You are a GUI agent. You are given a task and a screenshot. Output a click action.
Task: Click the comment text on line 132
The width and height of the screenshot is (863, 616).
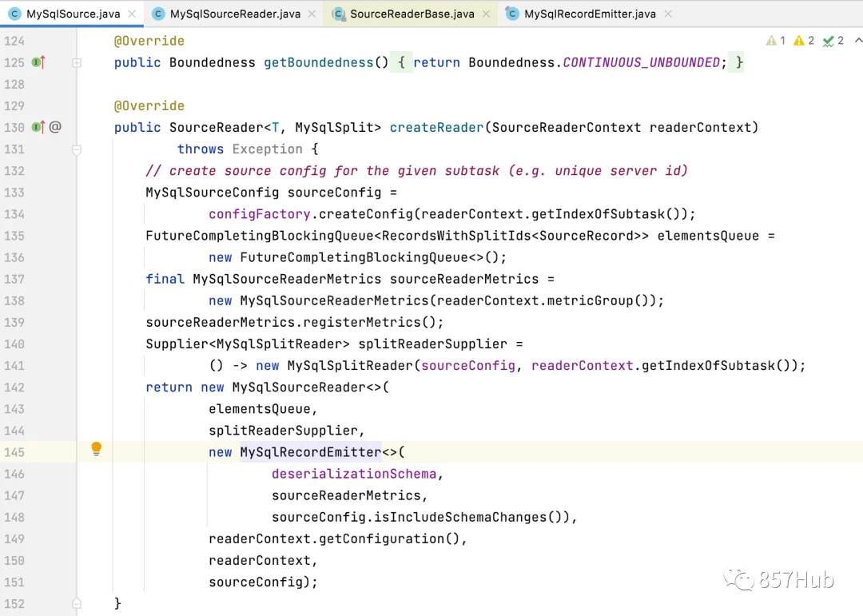[x=416, y=171]
